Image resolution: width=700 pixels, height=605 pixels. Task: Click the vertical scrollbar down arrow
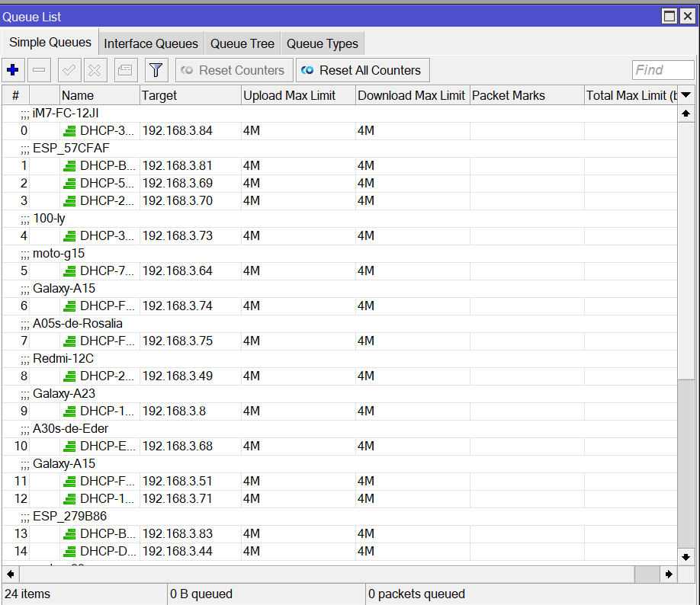[686, 557]
